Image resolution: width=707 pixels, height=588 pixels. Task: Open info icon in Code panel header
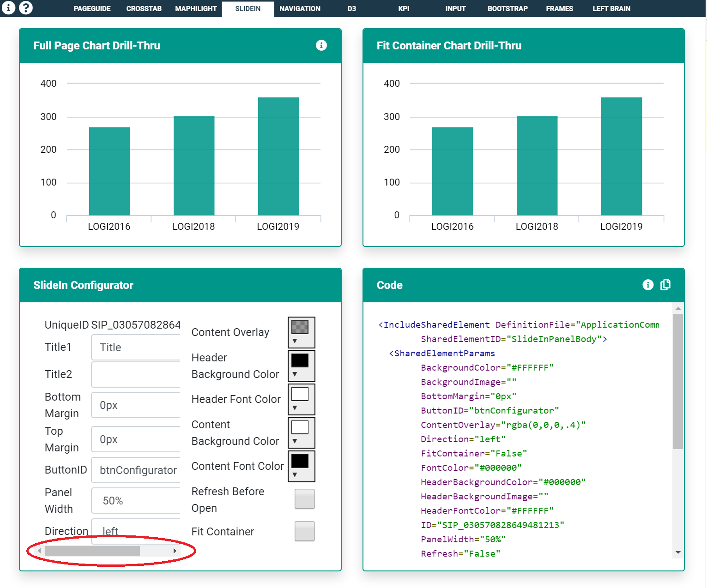point(648,285)
